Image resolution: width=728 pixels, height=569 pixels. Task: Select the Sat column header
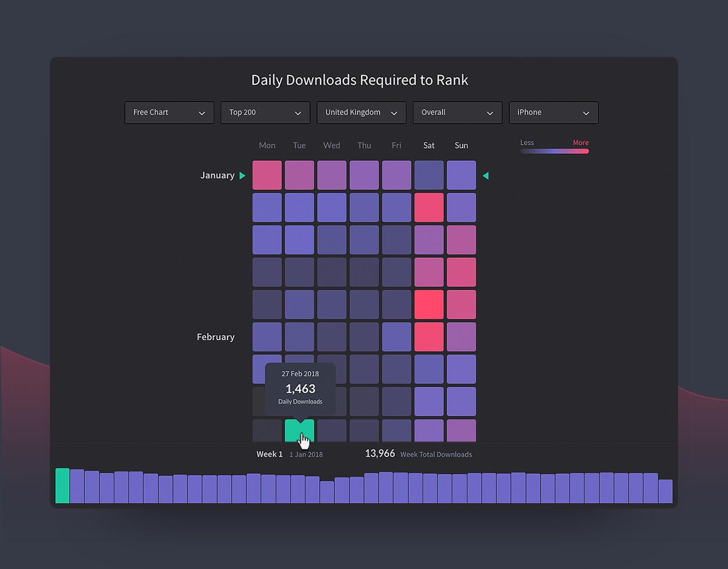pyautogui.click(x=428, y=145)
